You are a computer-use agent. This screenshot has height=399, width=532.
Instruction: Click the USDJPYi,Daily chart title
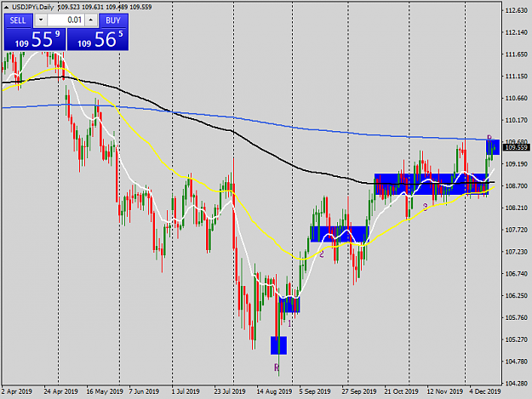(x=32, y=7)
